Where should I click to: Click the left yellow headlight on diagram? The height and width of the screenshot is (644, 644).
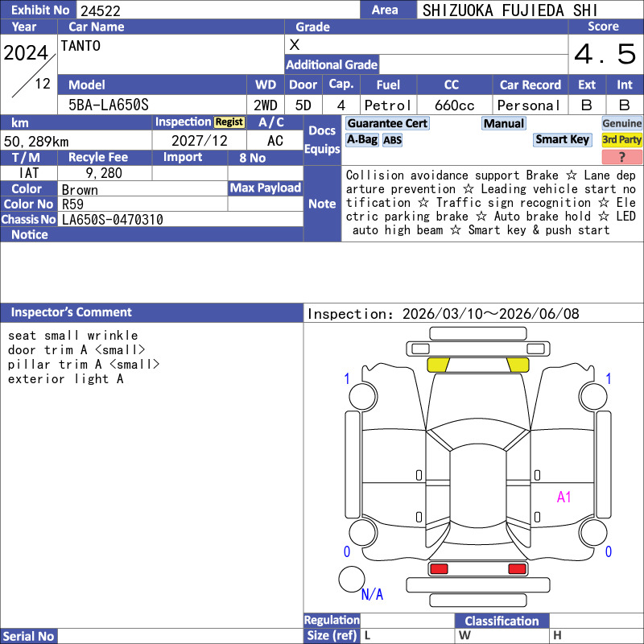[x=438, y=365]
